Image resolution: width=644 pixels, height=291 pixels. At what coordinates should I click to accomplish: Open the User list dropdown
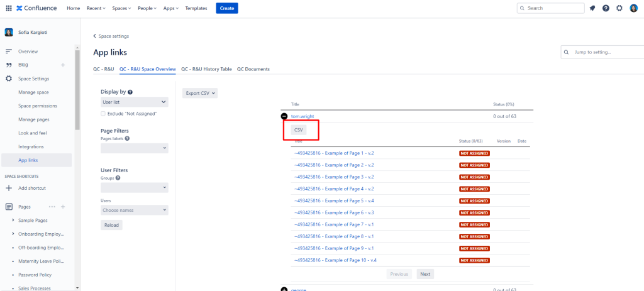pyautogui.click(x=135, y=102)
